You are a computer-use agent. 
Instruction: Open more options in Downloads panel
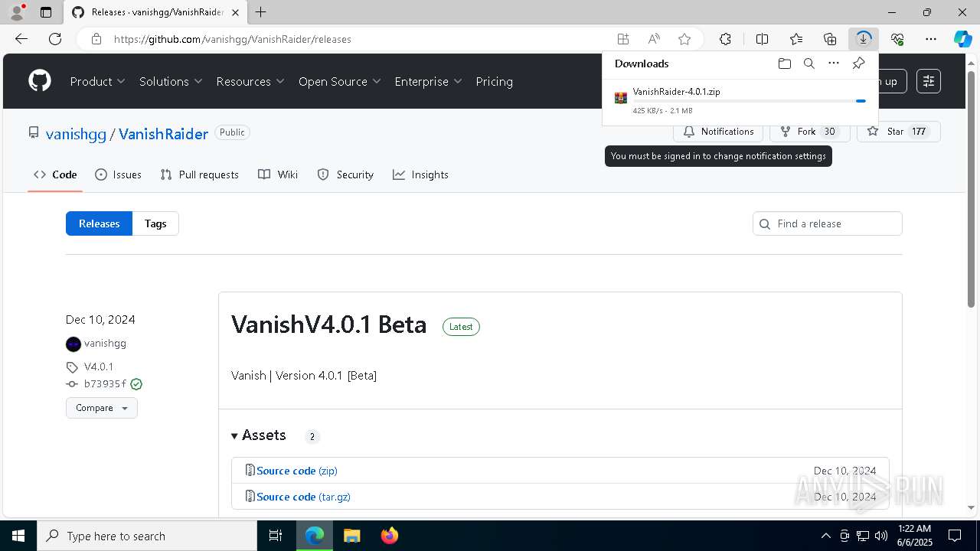834,64
